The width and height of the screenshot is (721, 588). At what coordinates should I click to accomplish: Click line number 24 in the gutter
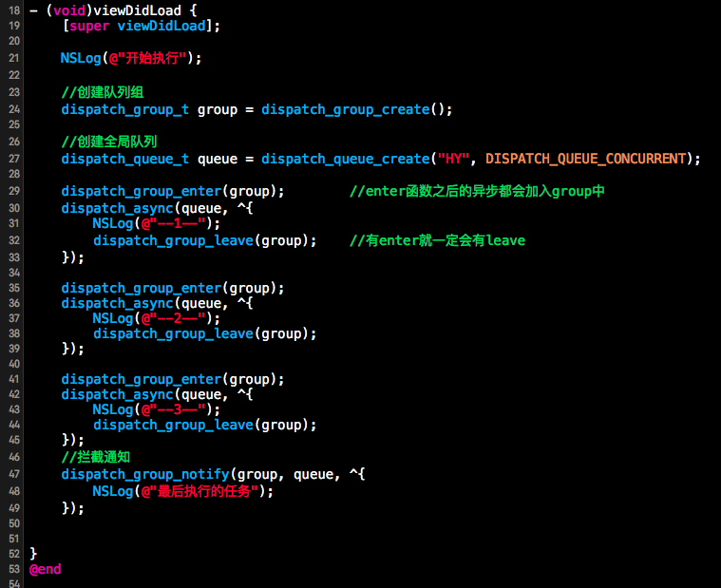(x=14, y=109)
